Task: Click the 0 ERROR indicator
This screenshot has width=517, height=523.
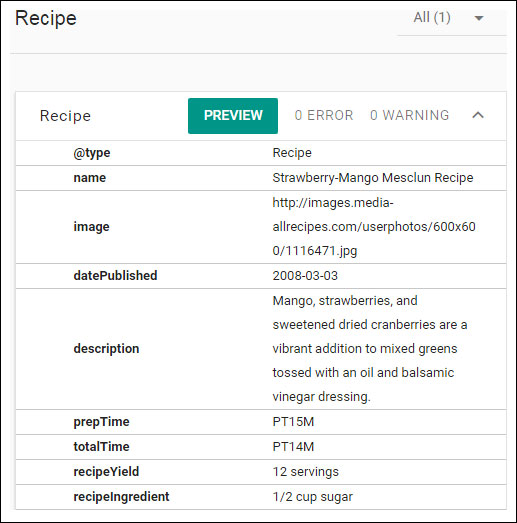Action: click(x=324, y=115)
